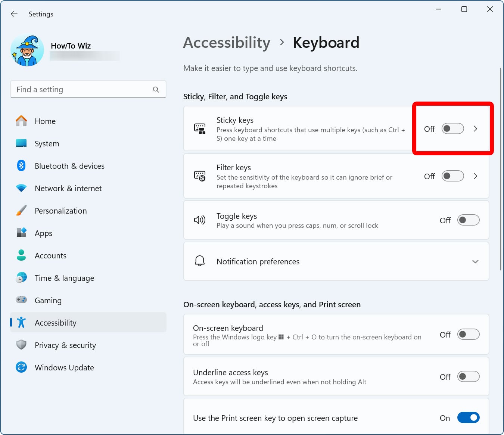Disable Print screen key screen capture
The width and height of the screenshot is (504, 435).
(469, 417)
